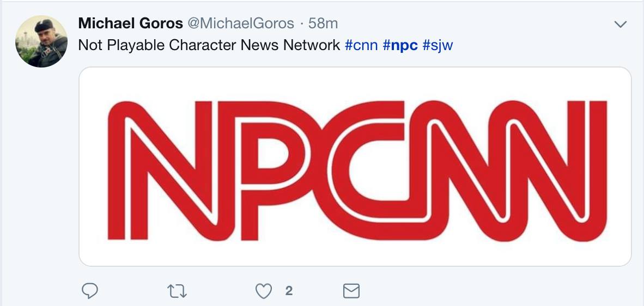The width and height of the screenshot is (644, 306).
Task: Open the tweet options chevron menu
Action: [x=620, y=25]
